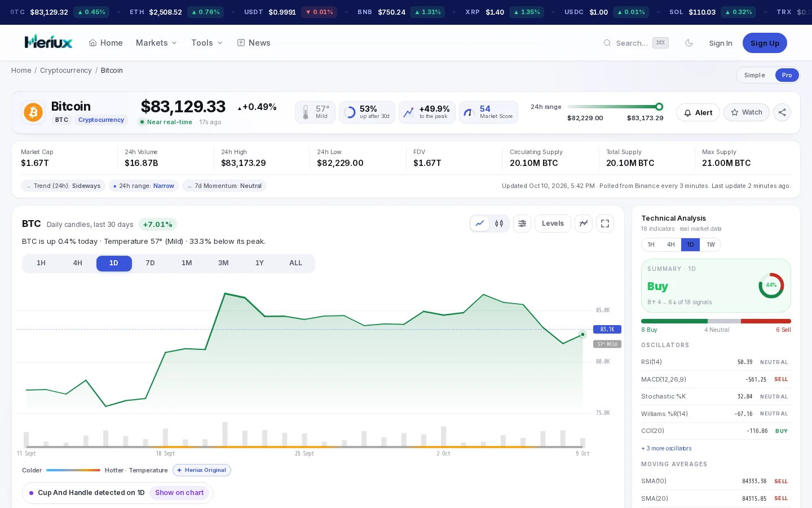Screen dimensions: 812x508
Task: Expand the Markets menu
Action: tap(156, 43)
